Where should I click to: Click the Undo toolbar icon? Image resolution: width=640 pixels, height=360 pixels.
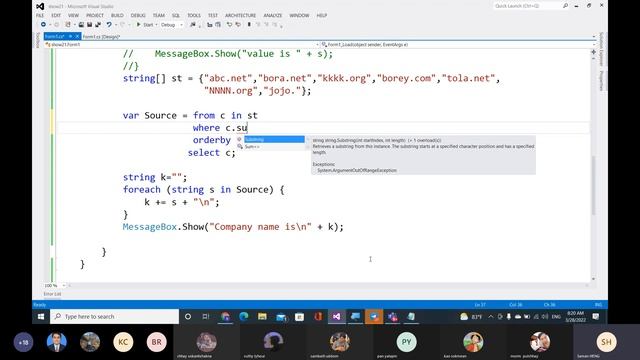(x=109, y=25)
